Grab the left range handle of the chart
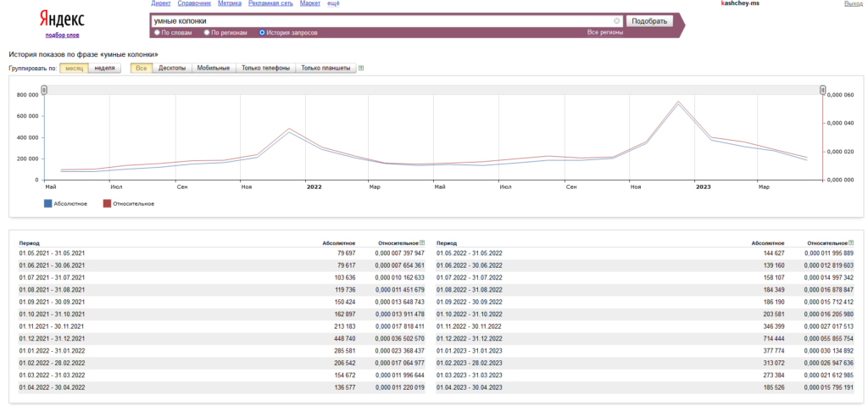The image size is (868, 406). coord(44,90)
